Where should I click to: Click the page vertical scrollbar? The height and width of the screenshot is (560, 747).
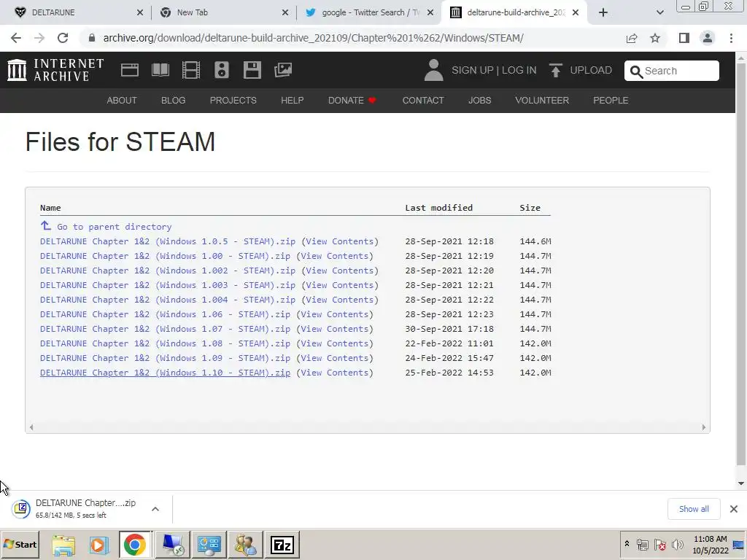pos(741,264)
